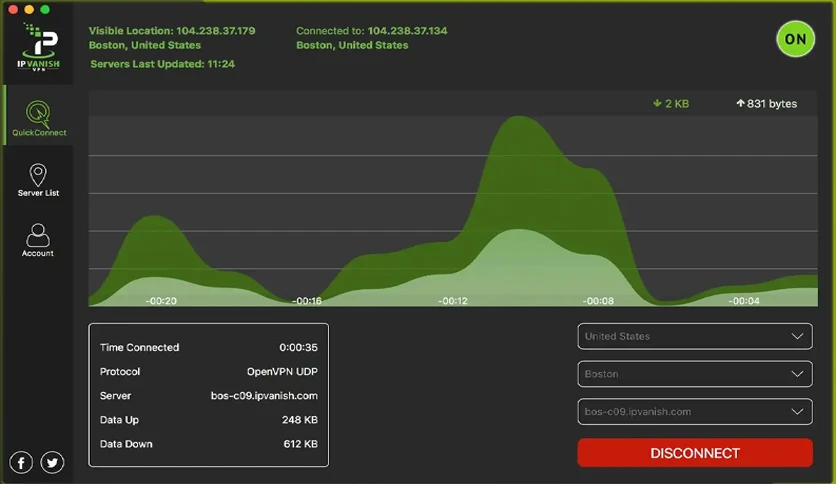Click the Visible Location IP address text
Screen dimensions: 836x484
(x=216, y=31)
